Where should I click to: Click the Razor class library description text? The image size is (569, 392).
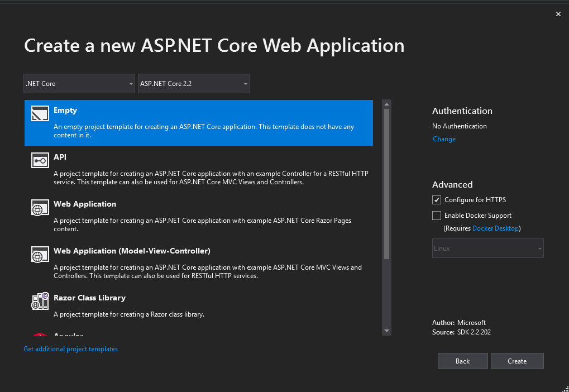click(x=129, y=314)
